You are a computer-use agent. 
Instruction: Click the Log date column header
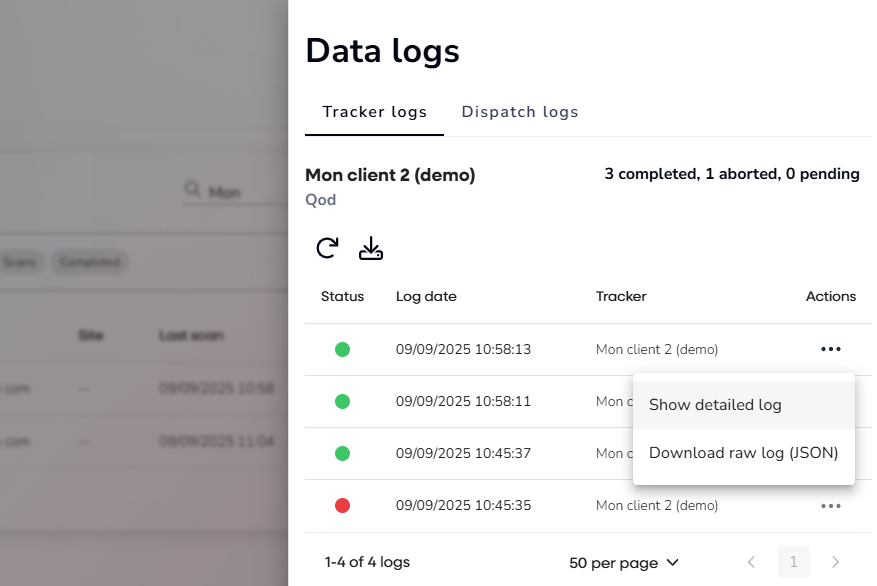426,296
